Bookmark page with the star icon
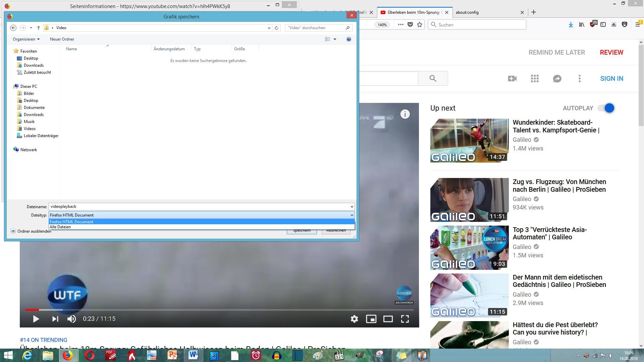 coord(419,24)
